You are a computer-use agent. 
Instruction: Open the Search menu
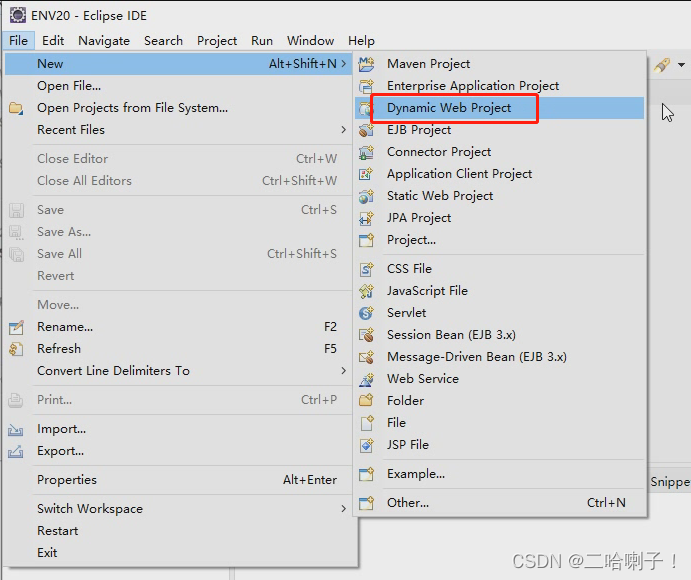pos(163,41)
